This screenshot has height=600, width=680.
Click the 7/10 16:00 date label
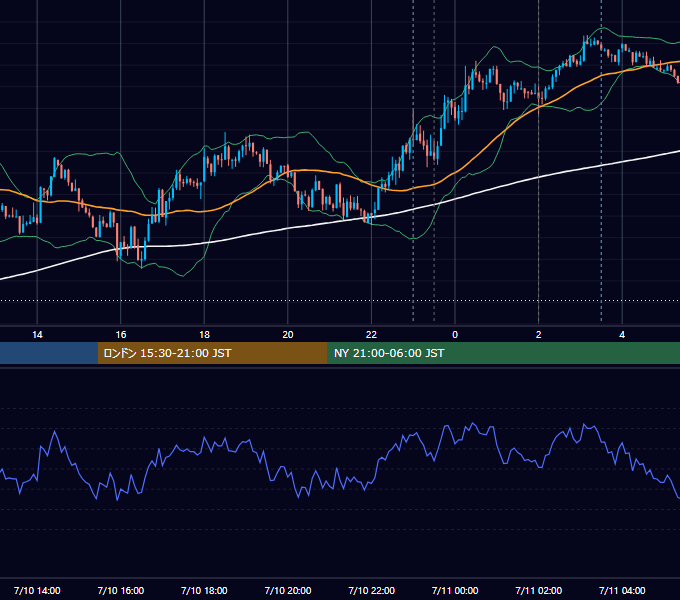121,590
